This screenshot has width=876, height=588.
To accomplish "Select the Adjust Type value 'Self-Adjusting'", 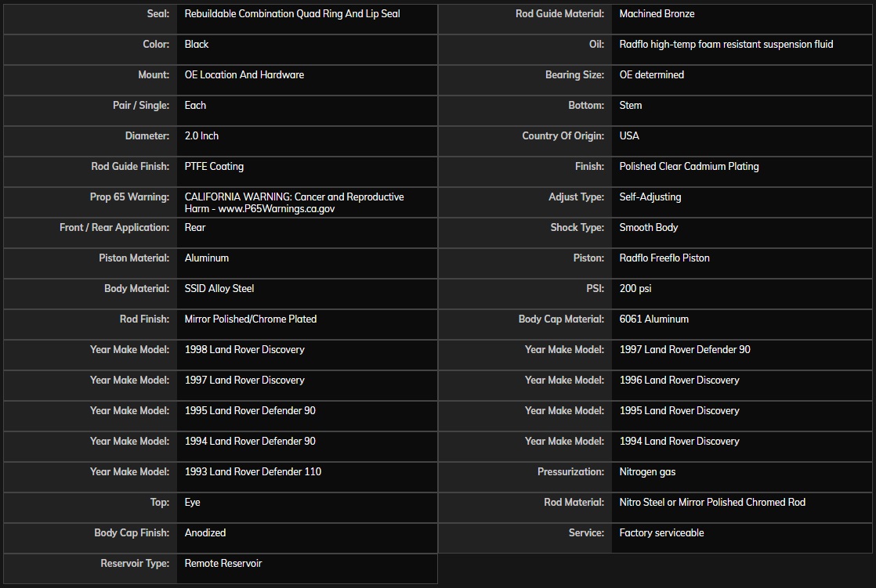I will pyautogui.click(x=650, y=197).
